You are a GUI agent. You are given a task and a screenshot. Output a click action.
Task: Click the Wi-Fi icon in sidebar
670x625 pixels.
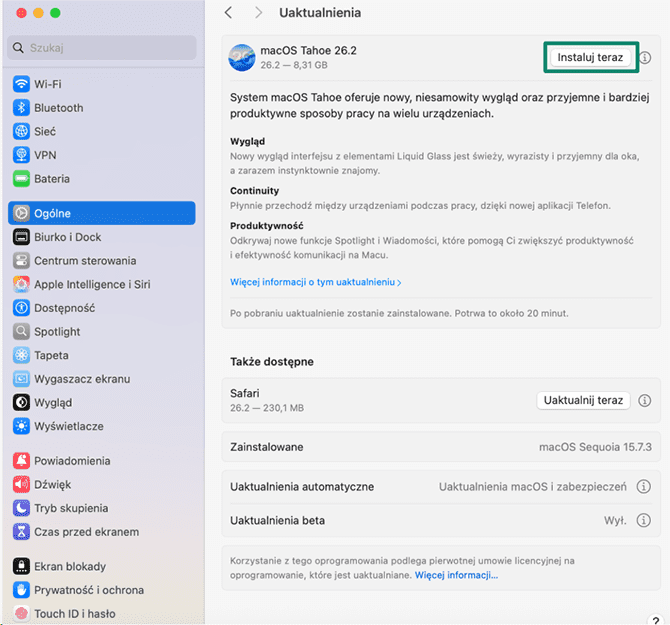pos(21,84)
